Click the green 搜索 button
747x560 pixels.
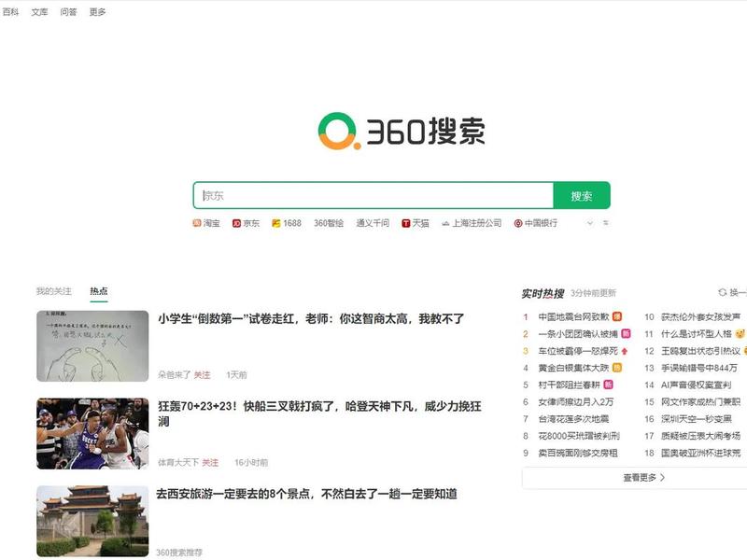tap(582, 195)
